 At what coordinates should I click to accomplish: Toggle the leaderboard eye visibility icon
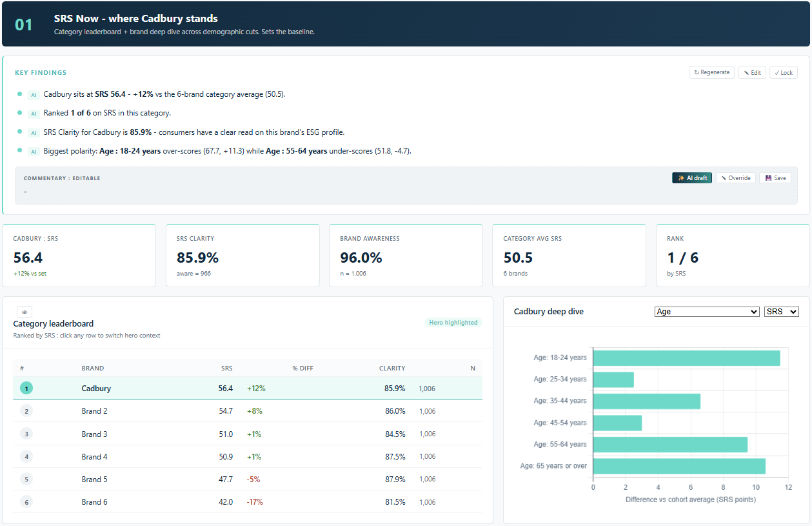[25, 312]
